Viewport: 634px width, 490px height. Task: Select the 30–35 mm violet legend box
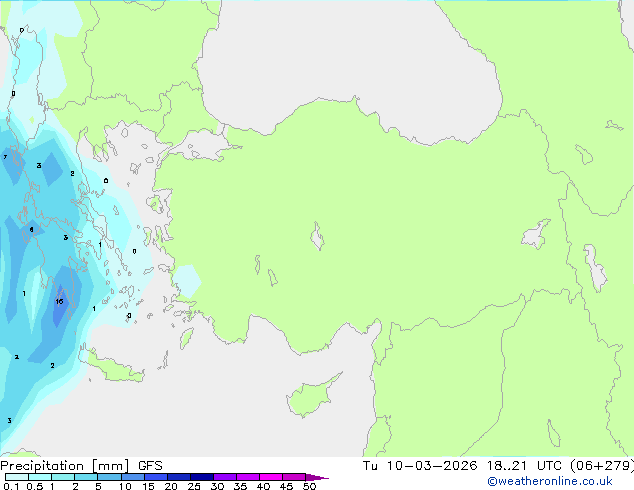[x=224, y=477]
